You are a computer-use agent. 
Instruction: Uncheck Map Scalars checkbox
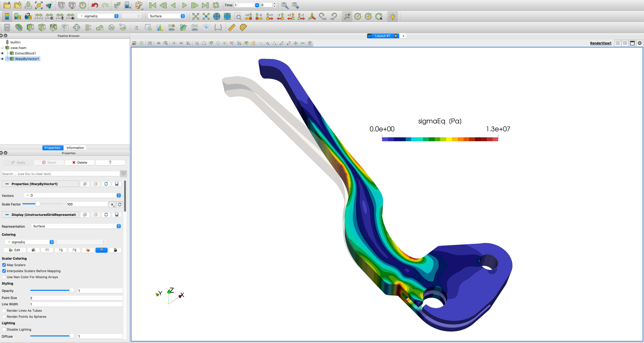pos(4,265)
